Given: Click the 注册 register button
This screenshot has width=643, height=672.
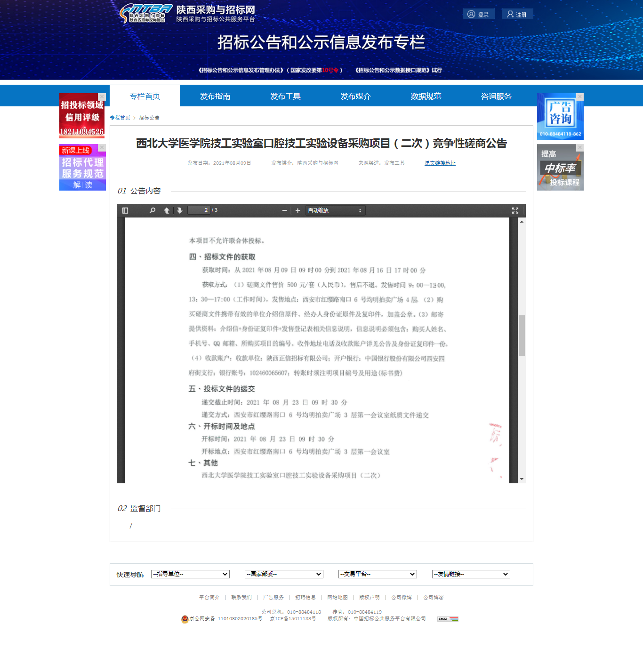Looking at the screenshot, I should click(517, 14).
